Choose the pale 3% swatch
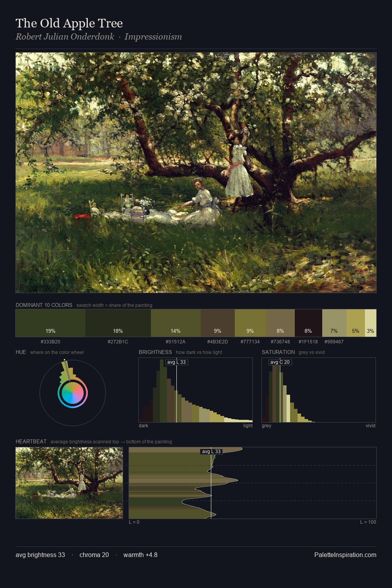The height and width of the screenshot is (588, 392). tap(370, 323)
